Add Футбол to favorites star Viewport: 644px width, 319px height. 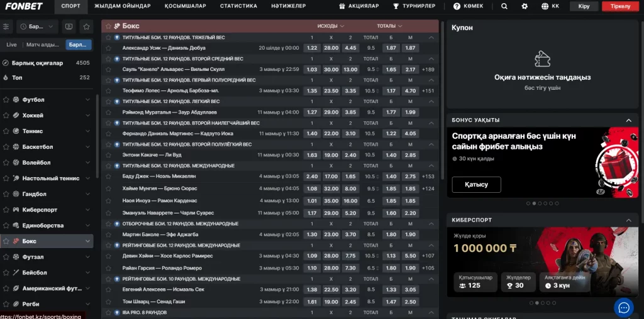[6, 100]
